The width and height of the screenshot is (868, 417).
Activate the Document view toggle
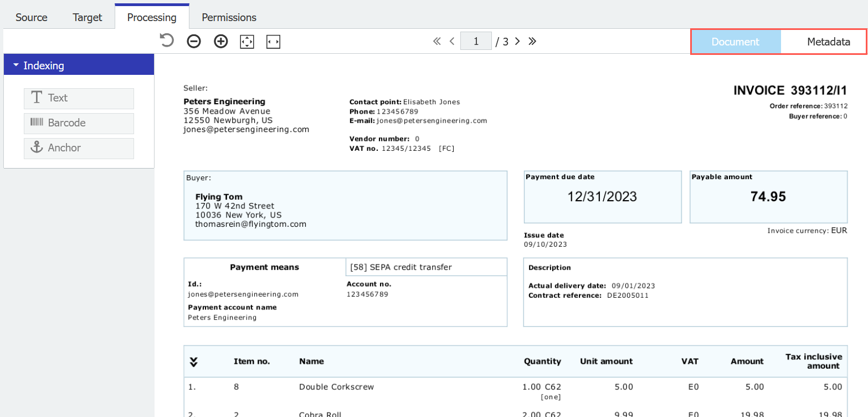(x=735, y=41)
